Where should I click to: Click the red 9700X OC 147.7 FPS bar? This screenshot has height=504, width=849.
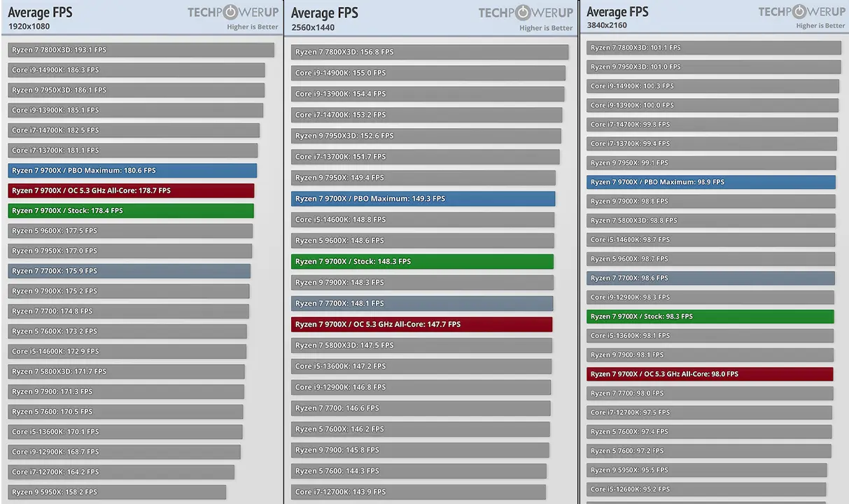[421, 325]
